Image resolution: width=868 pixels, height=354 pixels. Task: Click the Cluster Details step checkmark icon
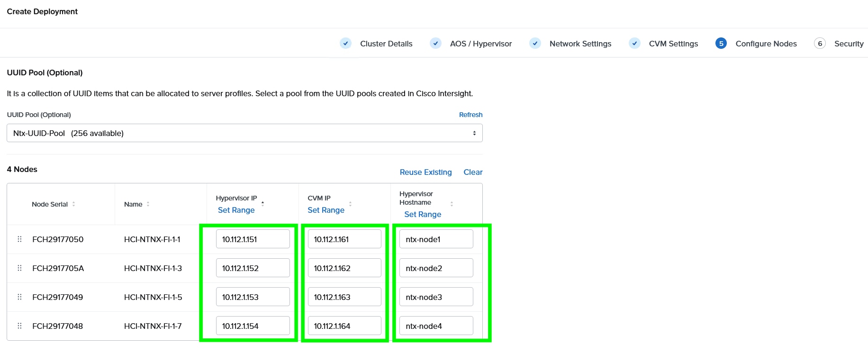click(x=346, y=44)
